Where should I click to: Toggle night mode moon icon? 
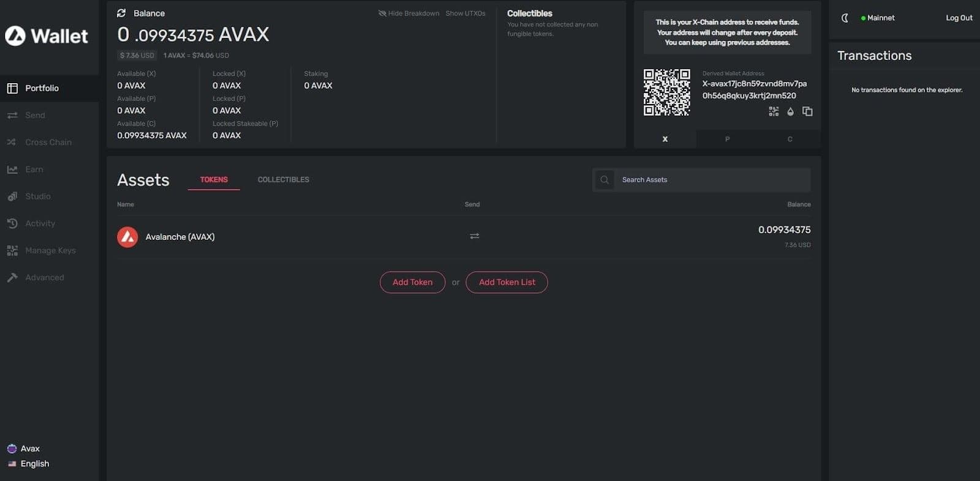point(845,18)
